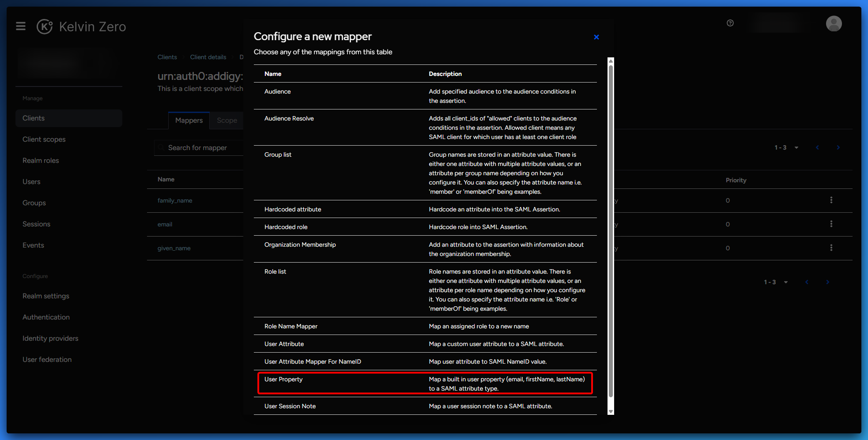Select the Hardcoded role mapper
Viewport: 868px width, 440px height.
[x=425, y=227]
